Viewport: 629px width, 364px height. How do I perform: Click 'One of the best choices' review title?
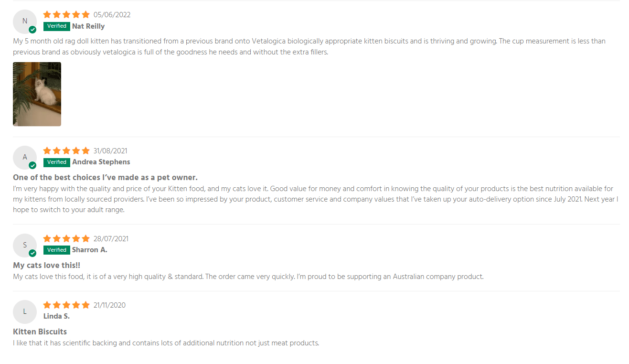coord(105,178)
